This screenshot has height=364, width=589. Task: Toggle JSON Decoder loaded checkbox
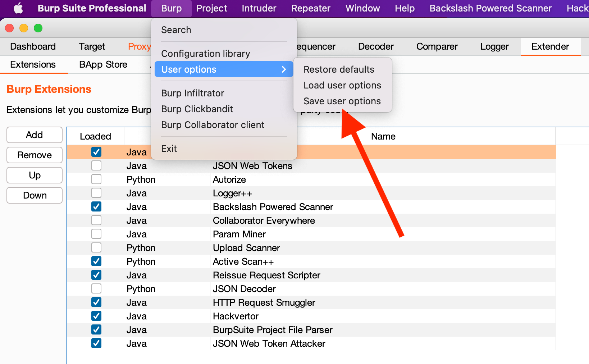(96, 288)
